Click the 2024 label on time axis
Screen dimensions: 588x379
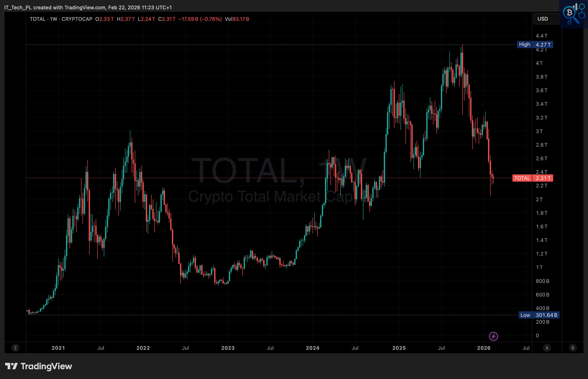coord(313,348)
